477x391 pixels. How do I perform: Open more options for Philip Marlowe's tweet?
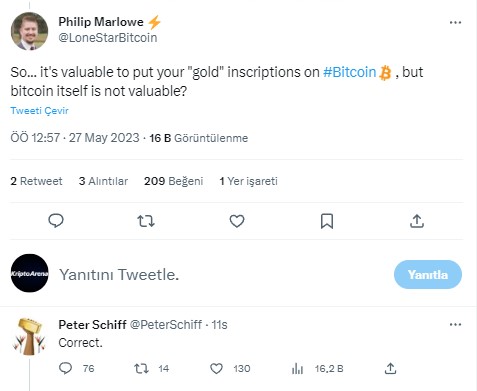pos(455,23)
